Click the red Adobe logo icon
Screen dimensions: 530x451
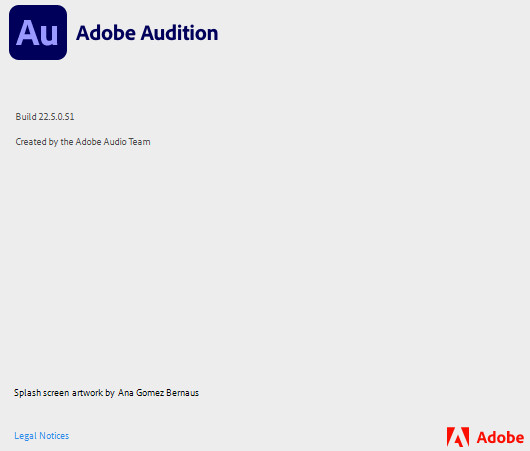(458, 437)
